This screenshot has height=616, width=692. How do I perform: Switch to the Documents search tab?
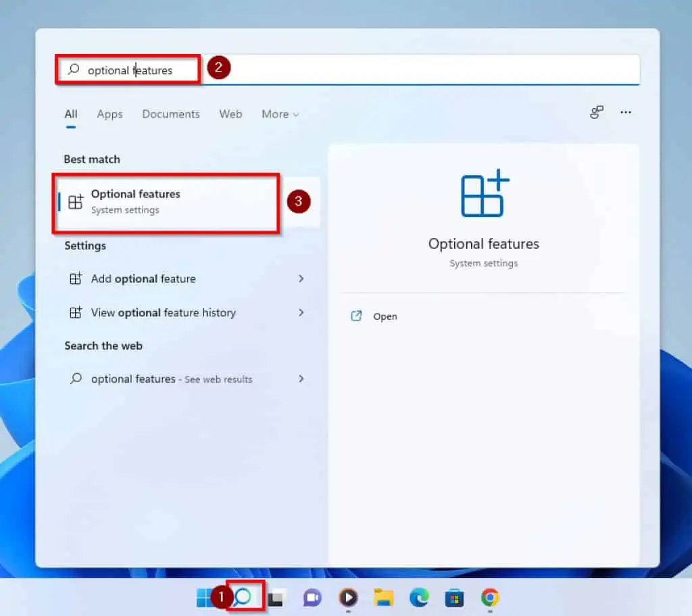click(x=171, y=114)
